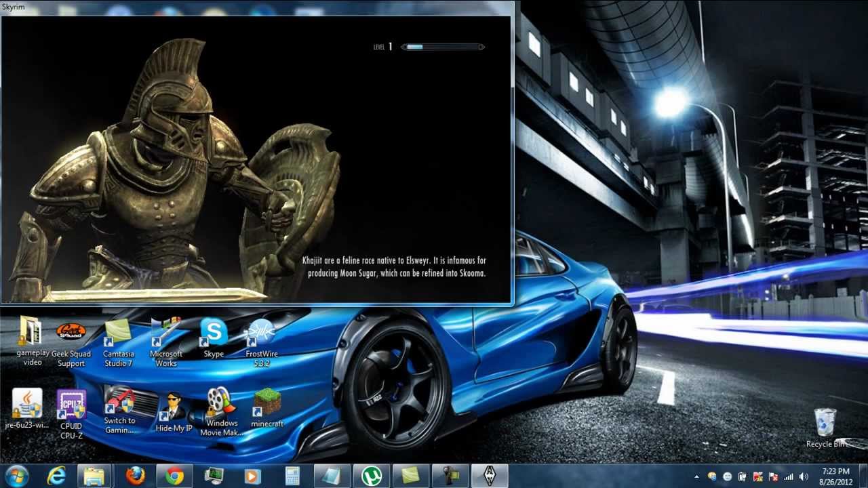Open the Windows Movie Maker shortcut
Image resolution: width=868 pixels, height=488 pixels.
tap(222, 412)
